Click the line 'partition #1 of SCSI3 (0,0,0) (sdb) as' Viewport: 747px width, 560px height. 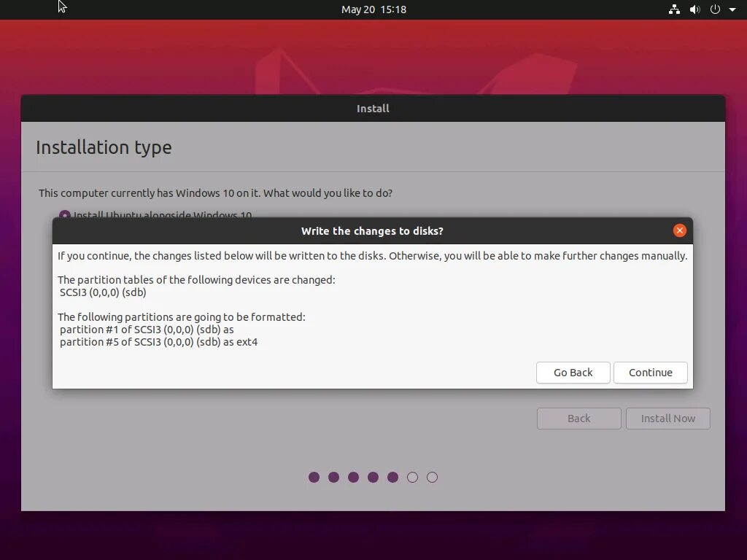[147, 330]
